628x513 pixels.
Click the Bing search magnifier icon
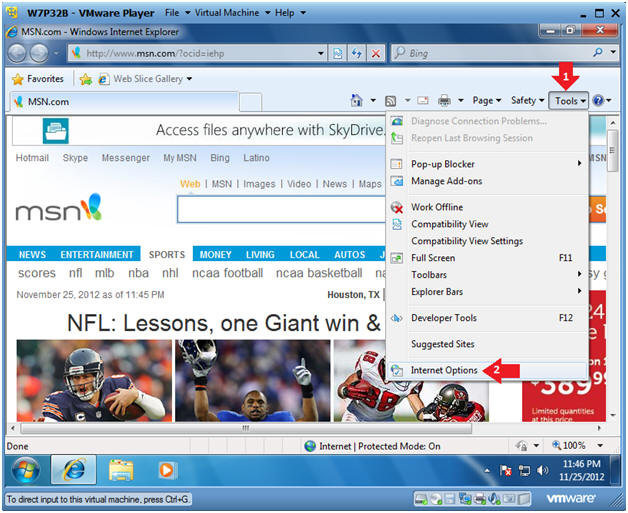[598, 52]
